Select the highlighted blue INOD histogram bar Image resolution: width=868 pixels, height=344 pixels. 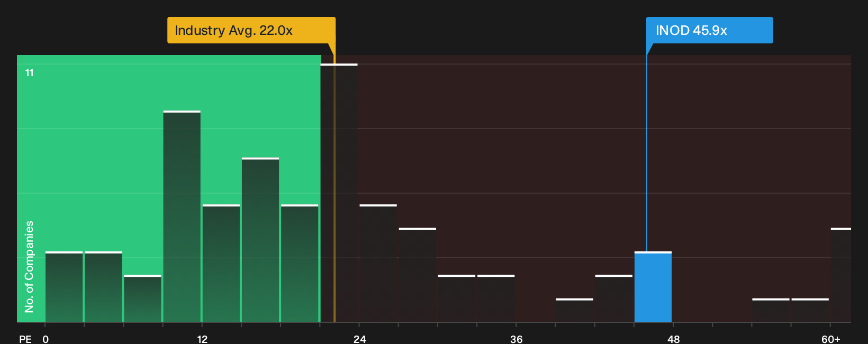tap(653, 287)
